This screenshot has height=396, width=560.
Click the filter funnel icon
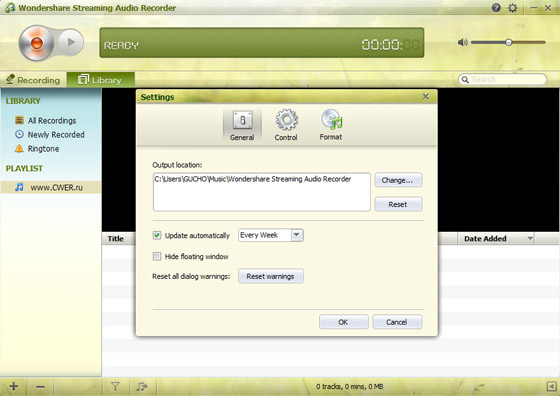point(115,386)
